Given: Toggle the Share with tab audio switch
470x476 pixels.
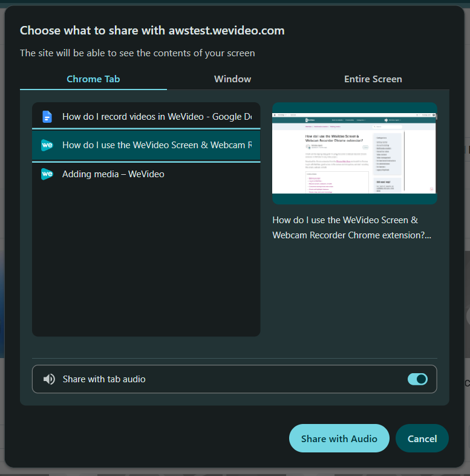Looking at the screenshot, I should (x=417, y=379).
